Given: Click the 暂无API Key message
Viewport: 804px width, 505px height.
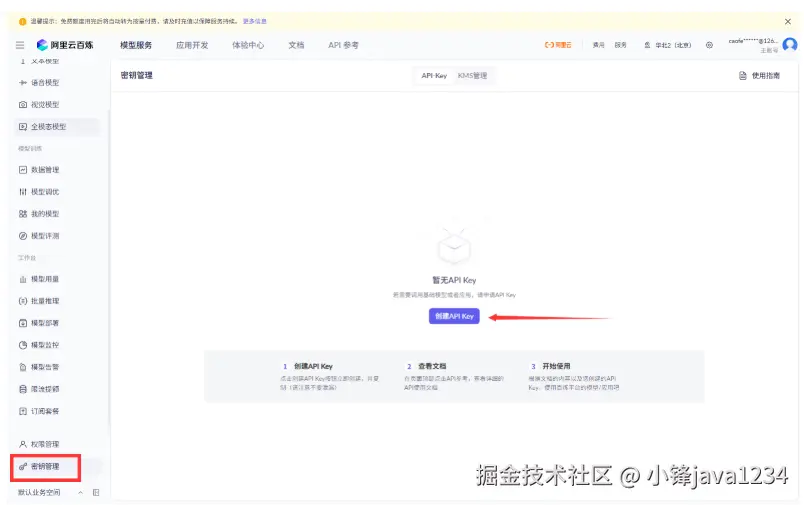Looking at the screenshot, I should click(x=454, y=280).
